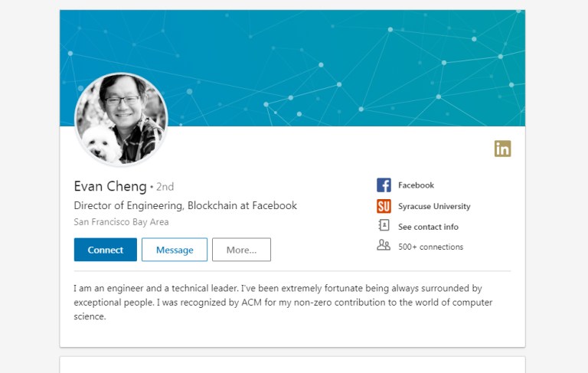Click the profile summary paragraph
588x373 pixels.
(x=283, y=302)
